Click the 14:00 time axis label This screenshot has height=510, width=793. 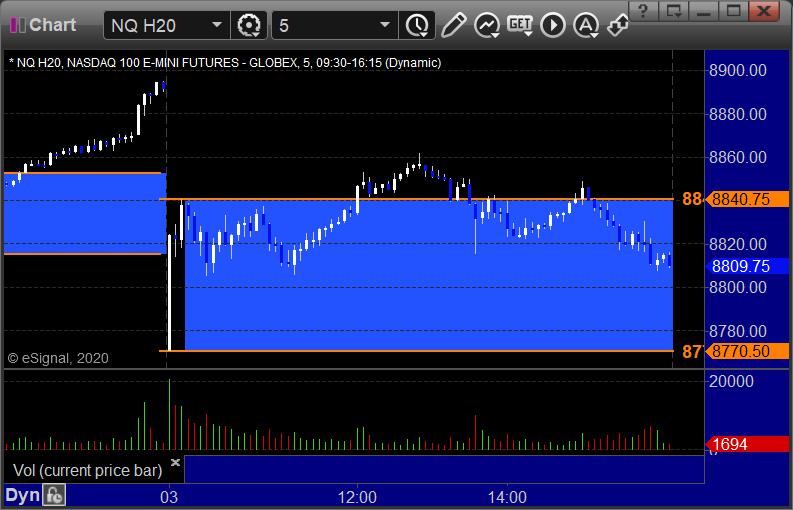click(x=507, y=497)
